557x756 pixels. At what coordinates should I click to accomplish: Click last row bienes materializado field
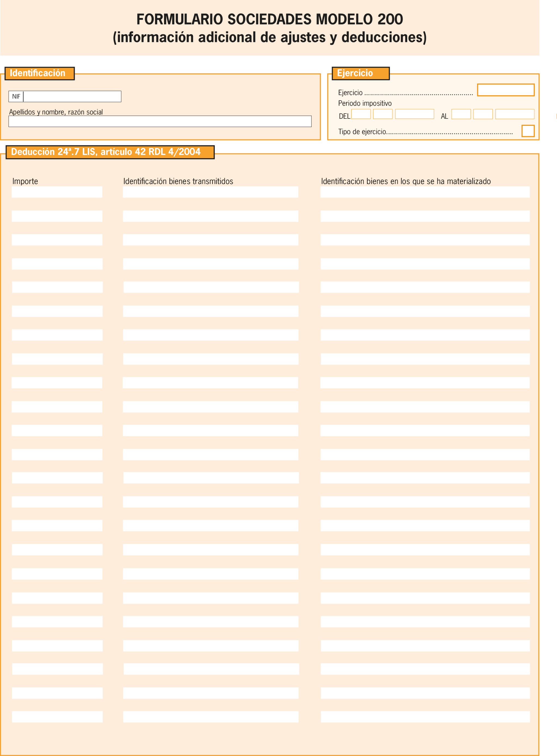click(425, 717)
